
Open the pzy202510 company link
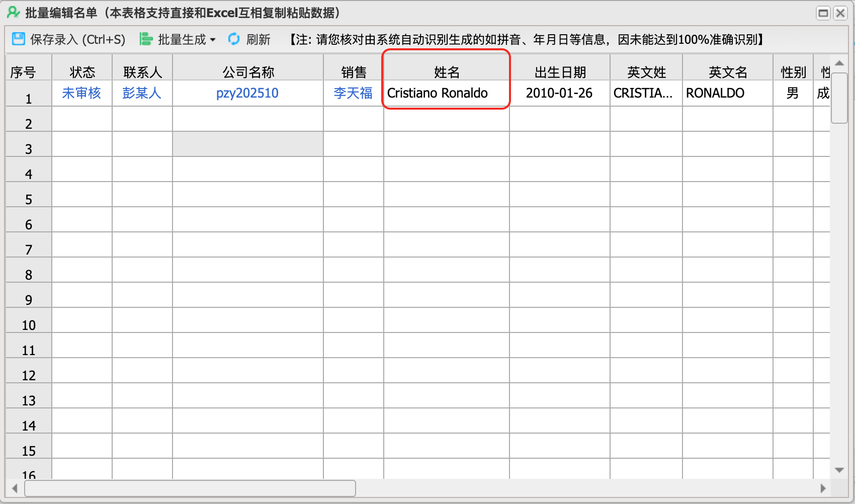pos(247,93)
